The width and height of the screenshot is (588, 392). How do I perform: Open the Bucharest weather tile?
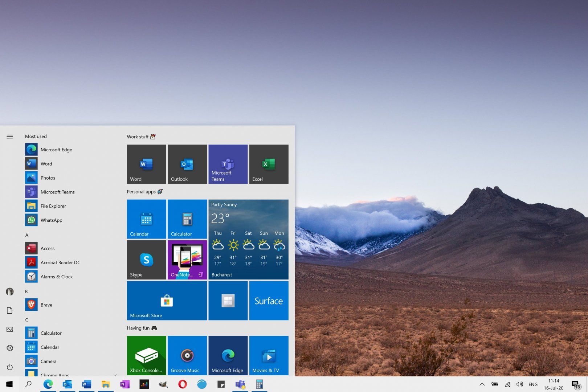[249, 240]
